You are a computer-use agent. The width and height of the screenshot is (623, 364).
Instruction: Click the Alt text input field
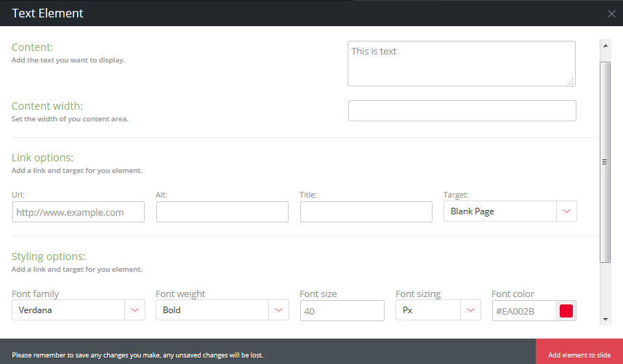(222, 212)
